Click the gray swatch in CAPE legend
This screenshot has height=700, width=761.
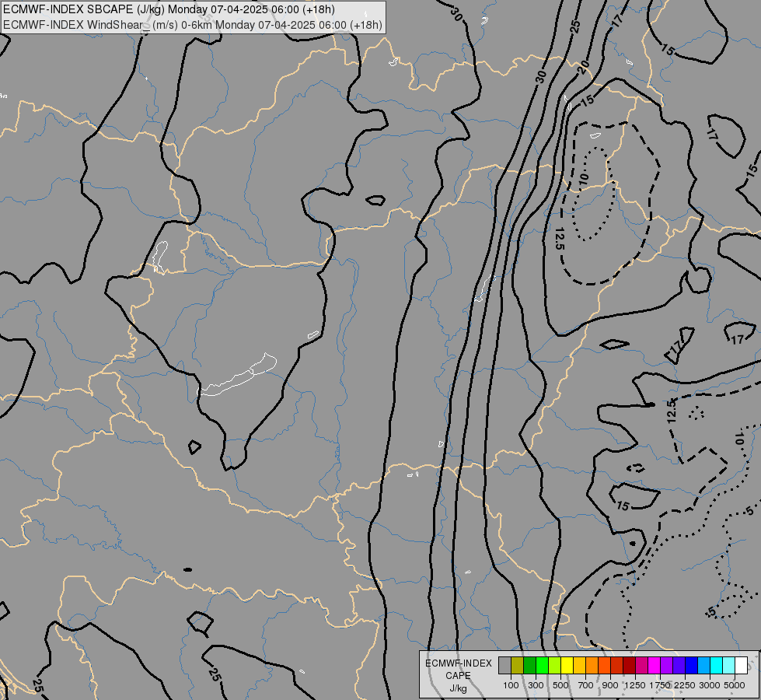pos(504,665)
